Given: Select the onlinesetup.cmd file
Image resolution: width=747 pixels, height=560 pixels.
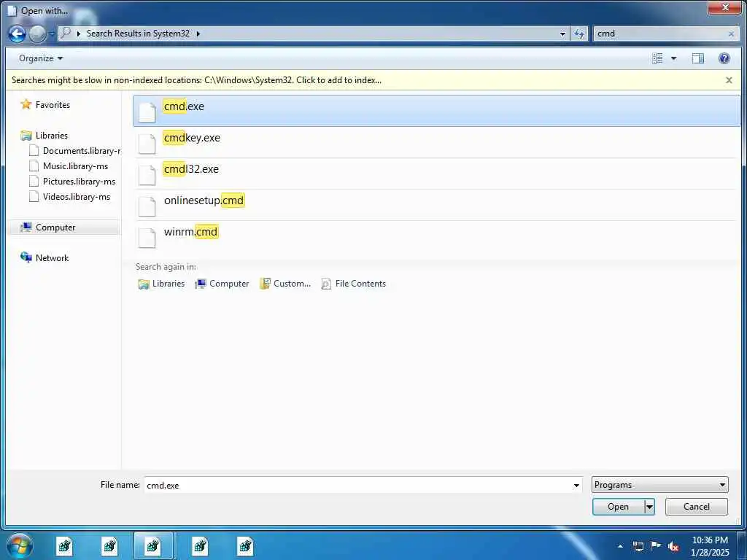Looking at the screenshot, I should coord(436,205).
